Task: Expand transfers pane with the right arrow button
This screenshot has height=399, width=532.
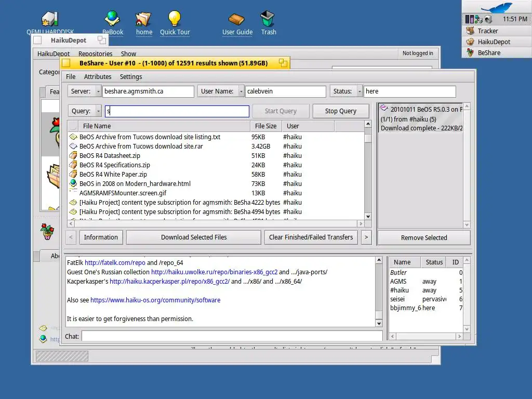Action: click(x=366, y=237)
